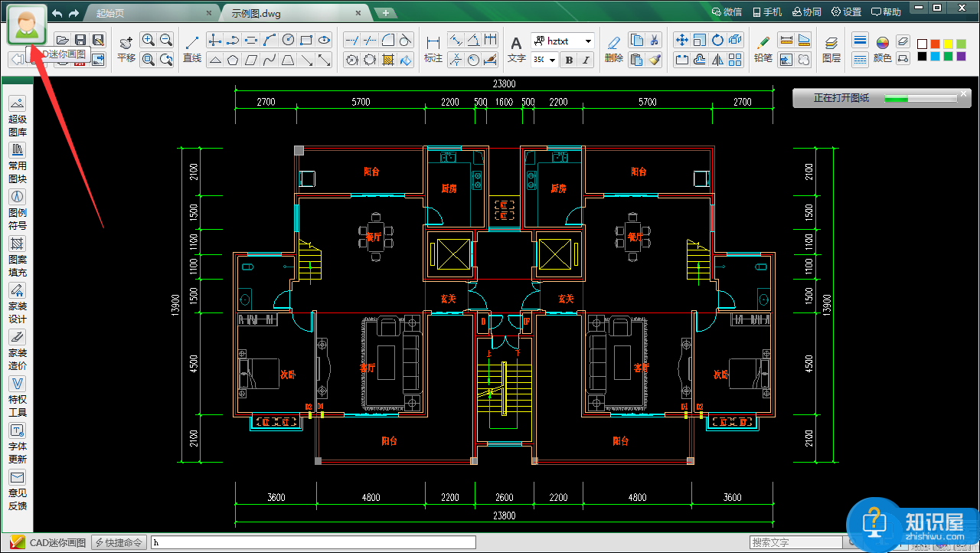Image resolution: width=980 pixels, height=553 pixels.
Task: Select the move tool with four arrows
Action: pos(681,40)
